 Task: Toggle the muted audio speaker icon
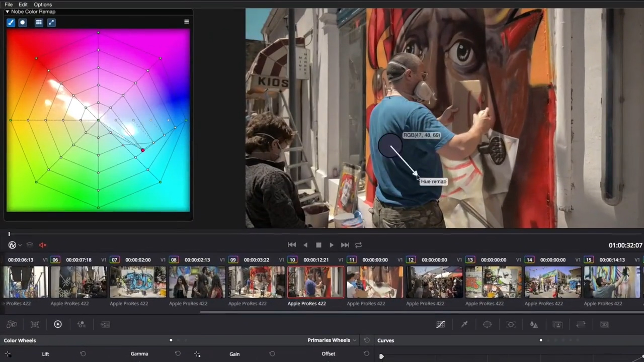click(43, 245)
